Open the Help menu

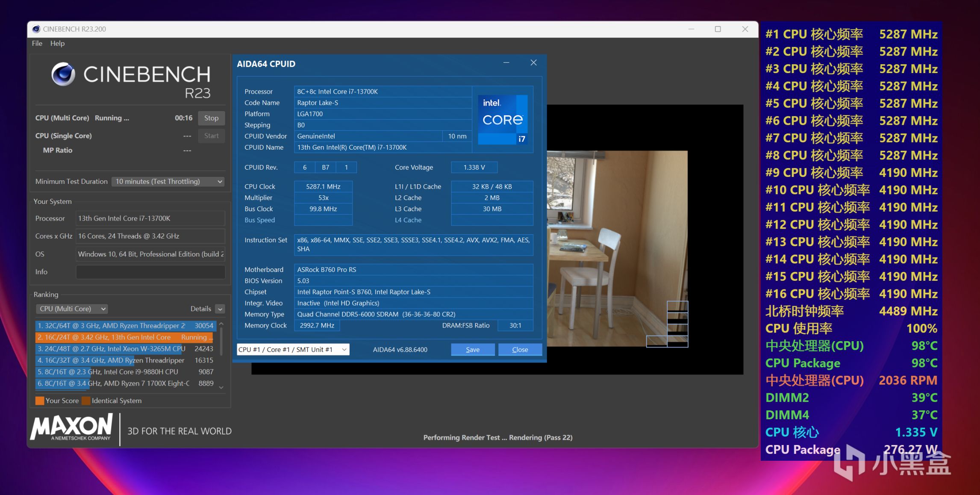click(57, 43)
